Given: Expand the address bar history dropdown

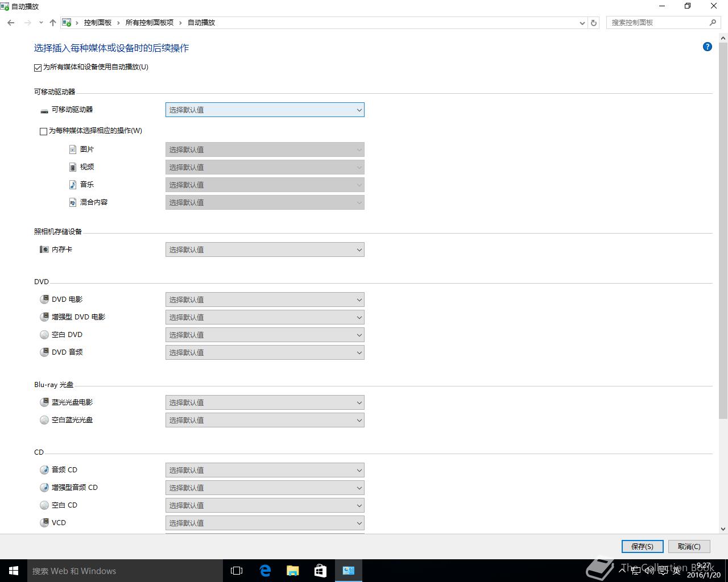Looking at the screenshot, I should 582,23.
